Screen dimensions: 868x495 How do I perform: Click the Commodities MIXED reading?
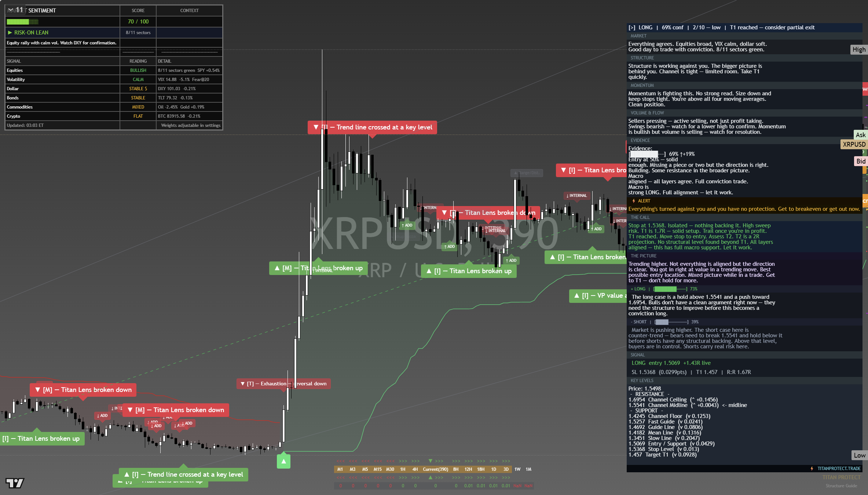click(138, 107)
